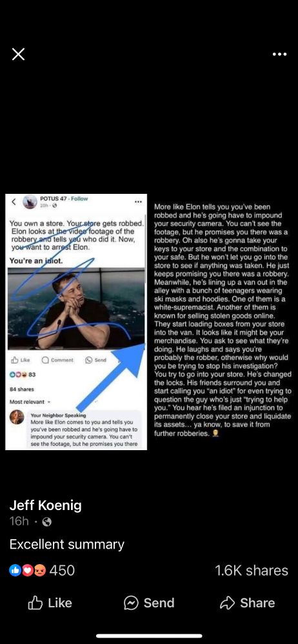
Task: Tap the embedded POTUS 47 post screenshot
Action: tap(76, 321)
